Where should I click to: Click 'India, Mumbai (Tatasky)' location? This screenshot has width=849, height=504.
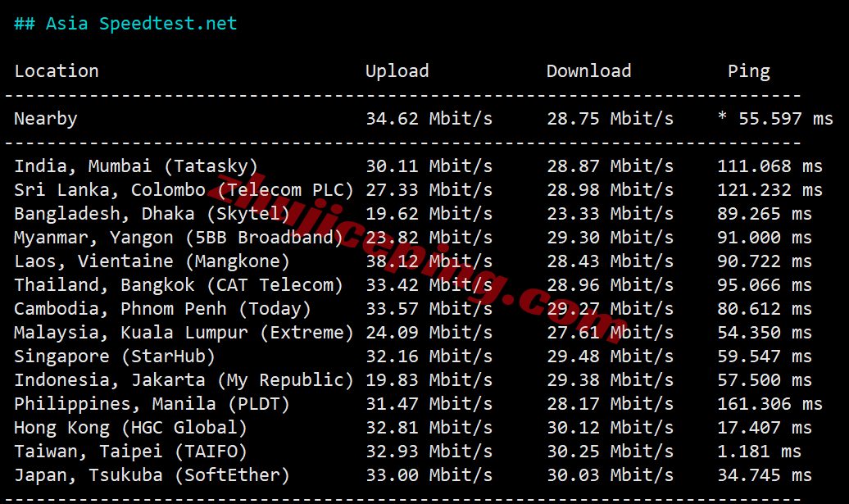click(136, 166)
